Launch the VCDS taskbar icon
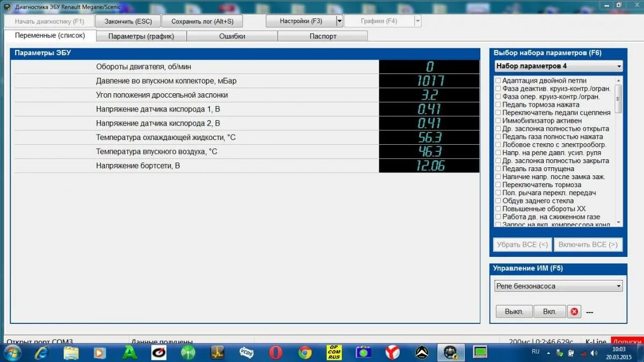 point(246,352)
